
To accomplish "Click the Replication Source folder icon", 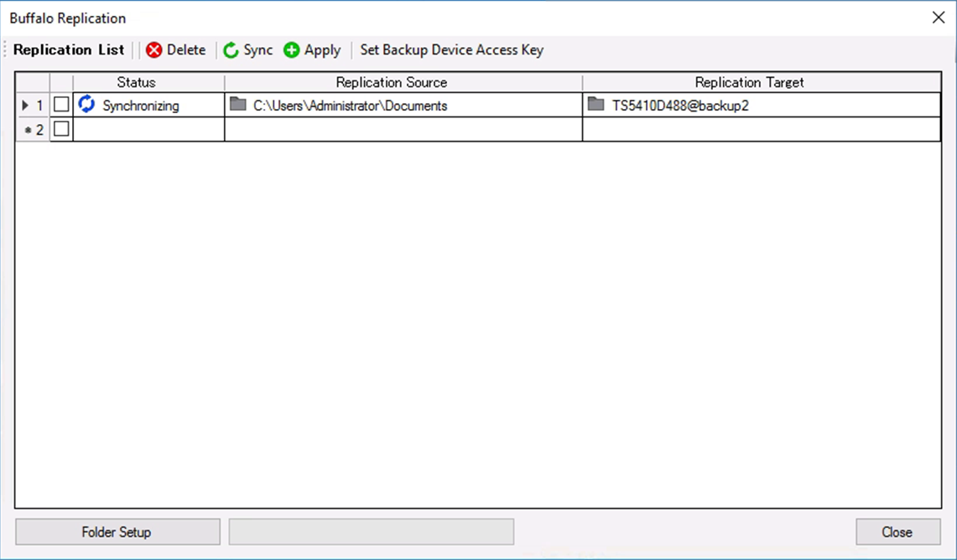I will 238,105.
